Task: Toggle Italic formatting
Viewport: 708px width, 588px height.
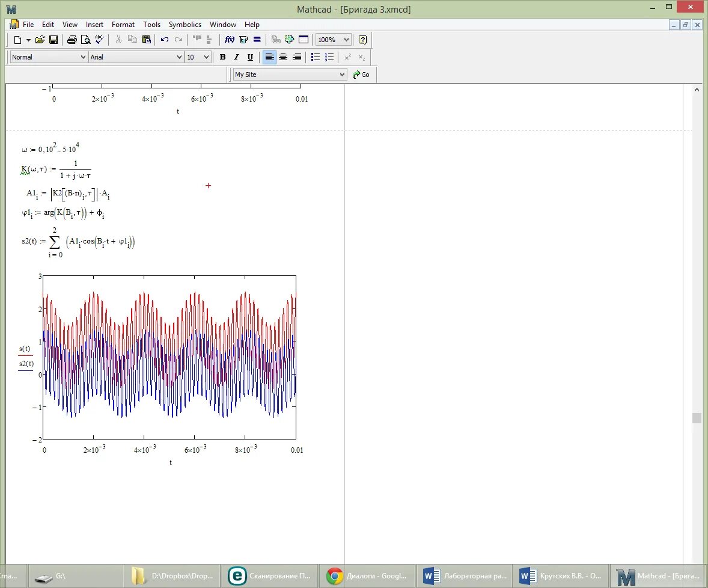Action: (x=236, y=57)
